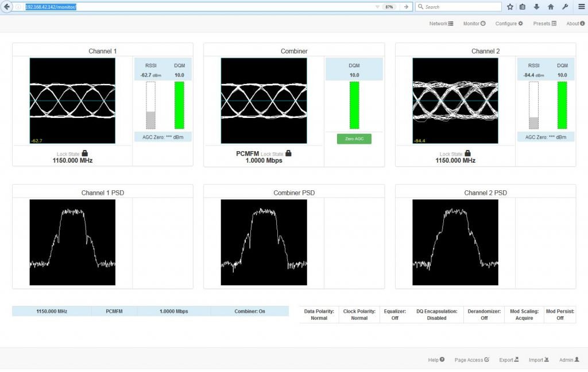Open the Monitor menu
This screenshot has width=588, height=372.
click(x=474, y=23)
